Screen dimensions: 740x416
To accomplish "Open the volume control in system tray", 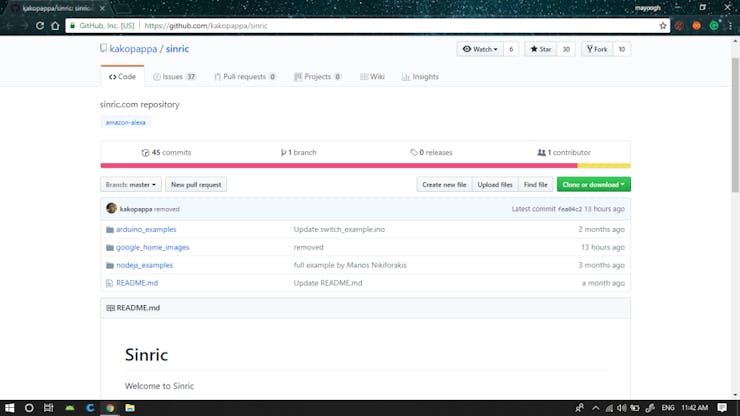I will click(x=622, y=408).
